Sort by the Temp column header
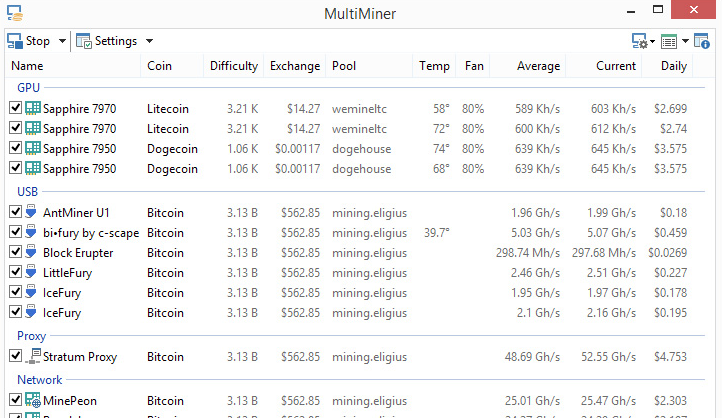The image size is (722, 418). (434, 66)
